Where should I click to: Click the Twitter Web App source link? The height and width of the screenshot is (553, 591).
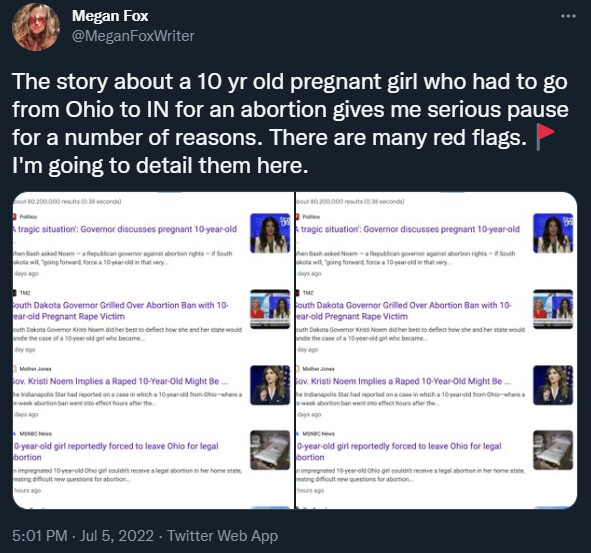pyautogui.click(x=222, y=536)
